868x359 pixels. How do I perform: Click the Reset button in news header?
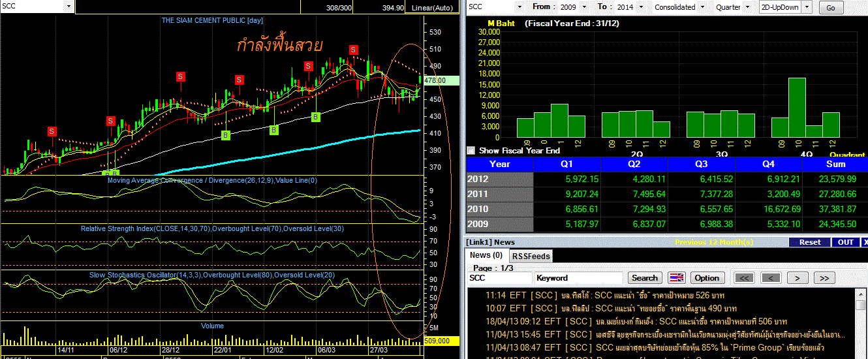810,242
